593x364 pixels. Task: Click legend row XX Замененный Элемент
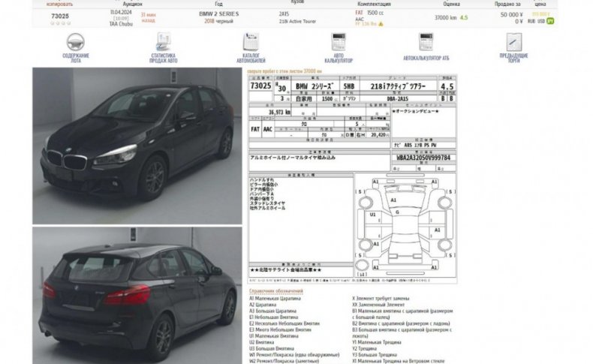pos(378,305)
